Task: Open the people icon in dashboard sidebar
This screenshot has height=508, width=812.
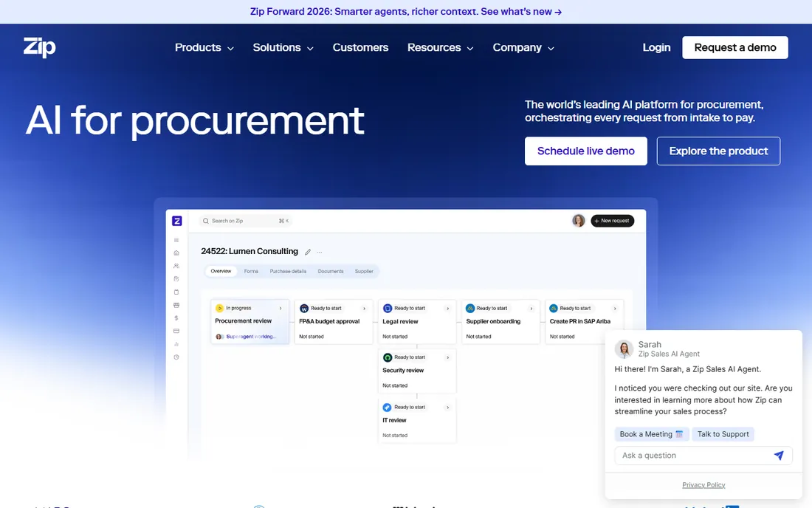Action: (x=176, y=266)
